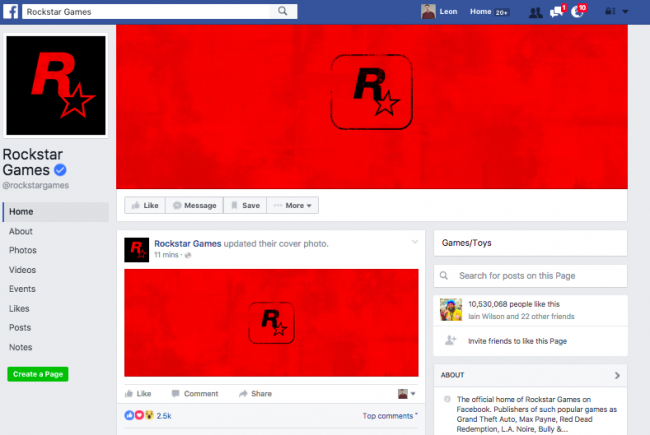
Task: Open the notifications globe icon
Action: (x=577, y=12)
